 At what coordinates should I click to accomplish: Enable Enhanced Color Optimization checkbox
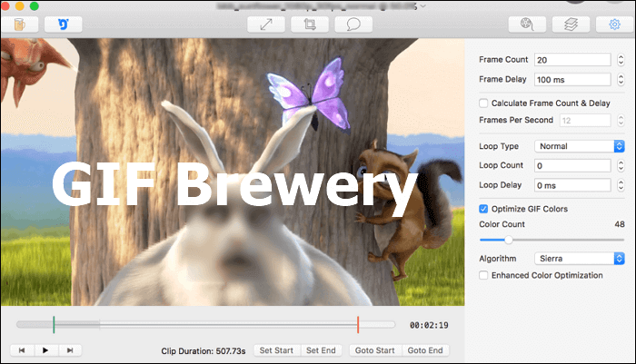(x=483, y=275)
